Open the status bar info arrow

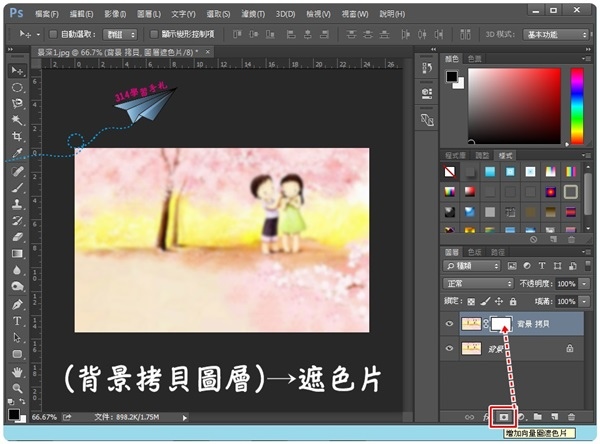184,418
